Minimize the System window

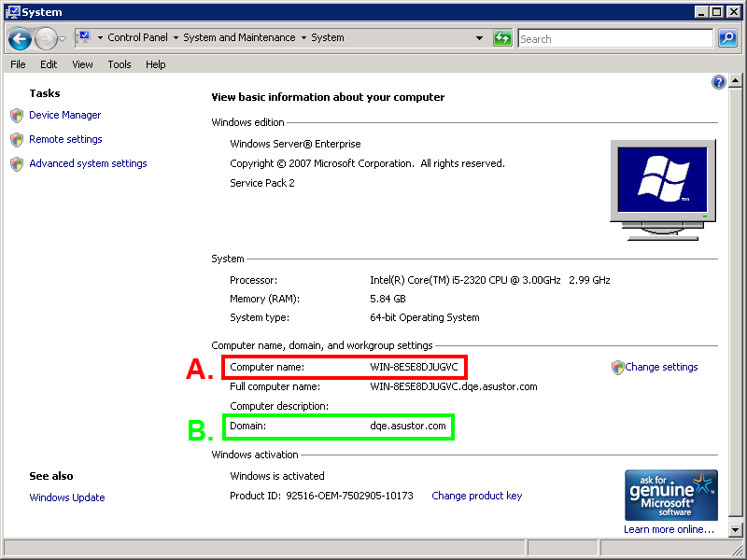(700, 12)
